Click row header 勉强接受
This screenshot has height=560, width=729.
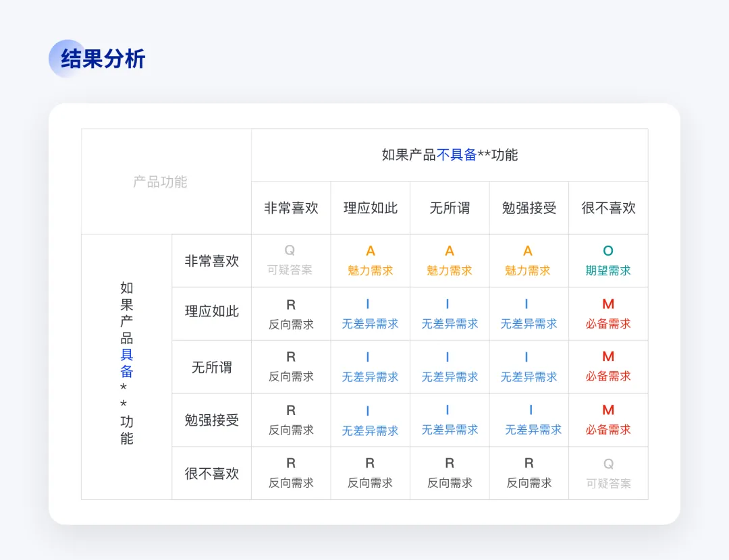[211, 420]
